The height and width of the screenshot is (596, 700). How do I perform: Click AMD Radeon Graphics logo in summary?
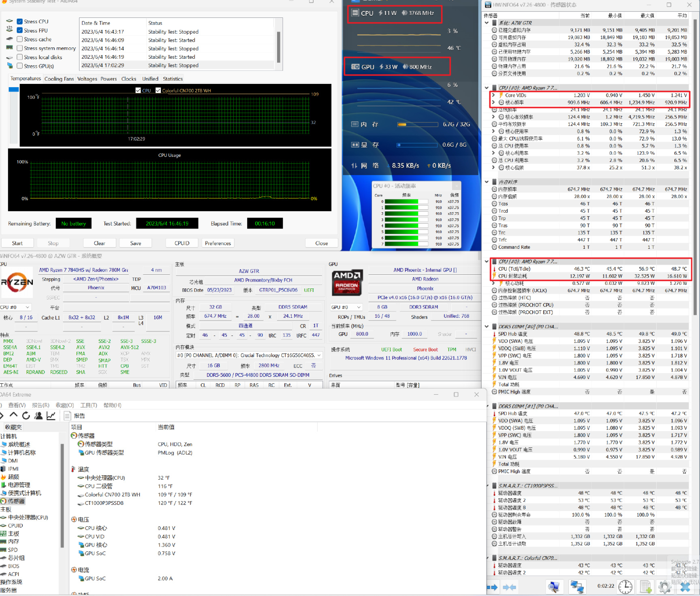tap(347, 282)
